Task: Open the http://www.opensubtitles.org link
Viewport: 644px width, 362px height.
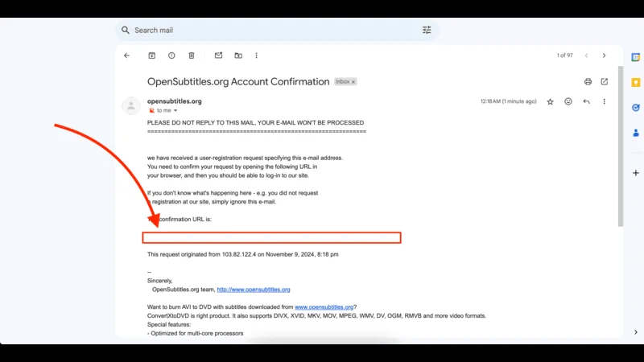Action: [254, 290]
